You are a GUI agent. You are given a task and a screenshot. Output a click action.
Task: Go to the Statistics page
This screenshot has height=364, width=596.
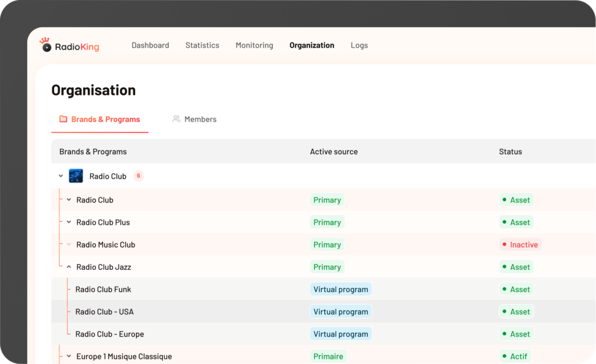[x=202, y=45]
